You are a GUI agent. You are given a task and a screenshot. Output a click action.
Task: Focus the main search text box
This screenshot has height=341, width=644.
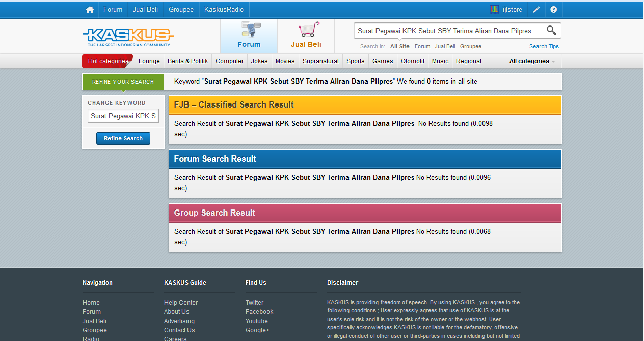(x=448, y=31)
